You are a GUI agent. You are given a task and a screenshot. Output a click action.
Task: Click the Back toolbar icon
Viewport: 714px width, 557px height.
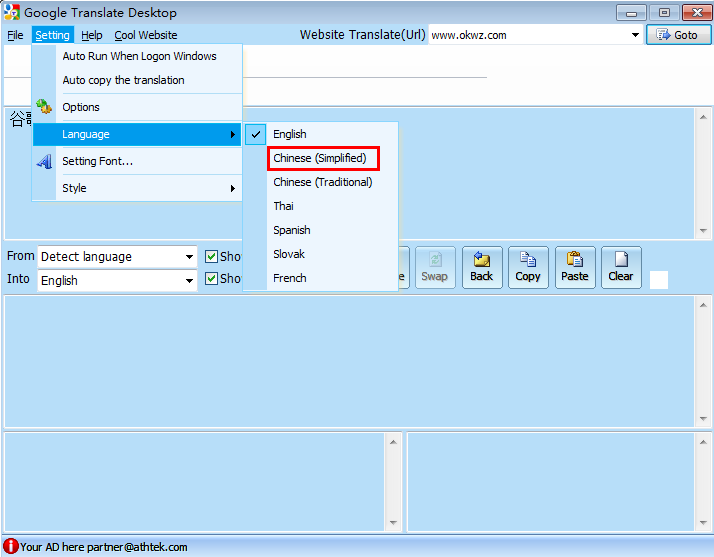pyautogui.click(x=482, y=260)
